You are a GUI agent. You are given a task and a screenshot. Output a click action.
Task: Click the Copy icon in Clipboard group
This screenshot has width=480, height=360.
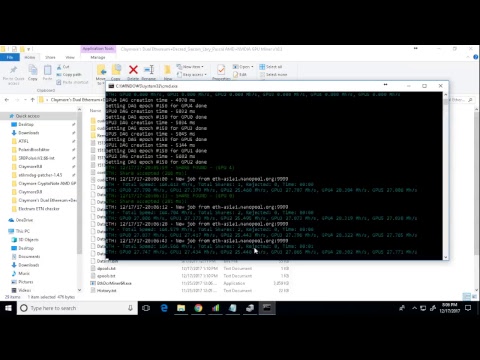(33, 70)
